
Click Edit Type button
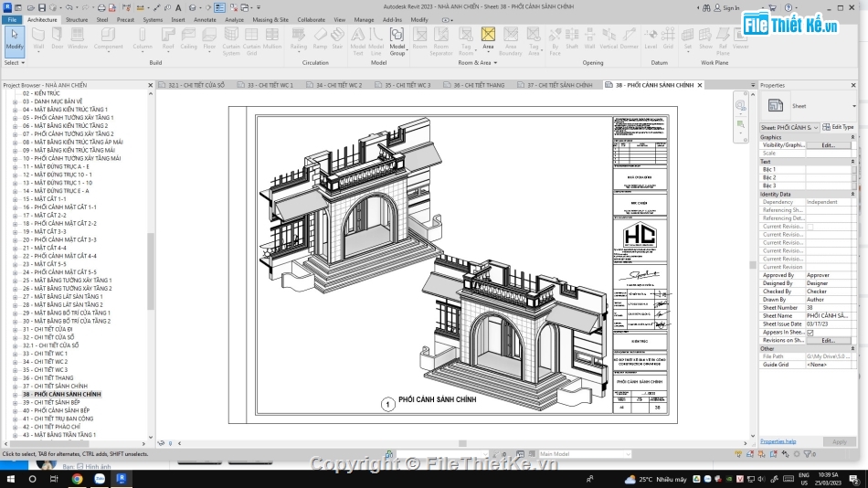pos(838,127)
